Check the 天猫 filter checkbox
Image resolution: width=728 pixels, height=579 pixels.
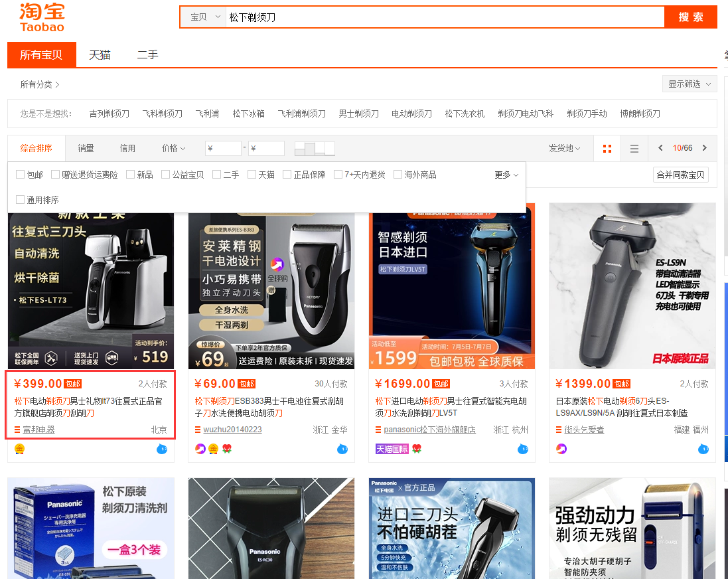[252, 174]
